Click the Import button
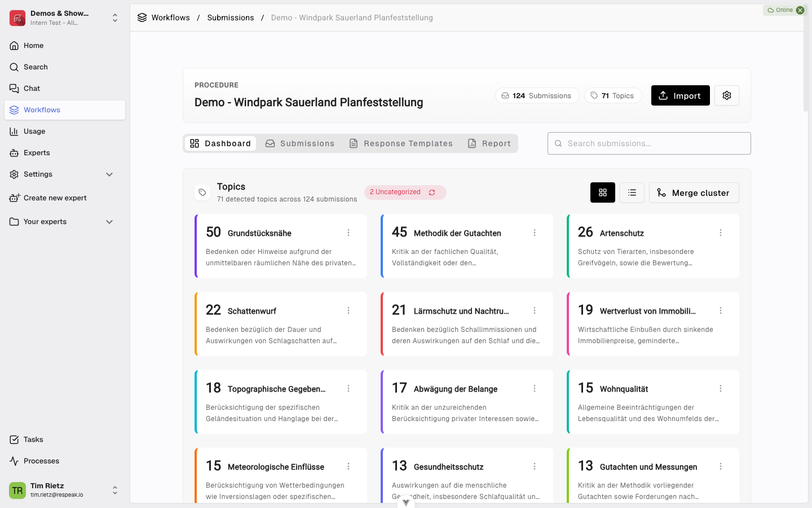Viewport: 812px width, 508px height. point(680,95)
